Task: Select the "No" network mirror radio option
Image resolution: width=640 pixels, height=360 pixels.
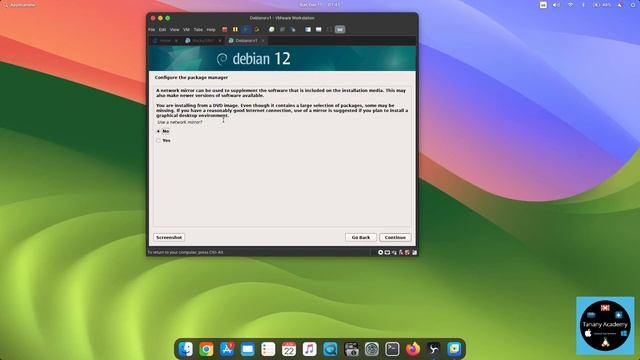Action: 158,131
